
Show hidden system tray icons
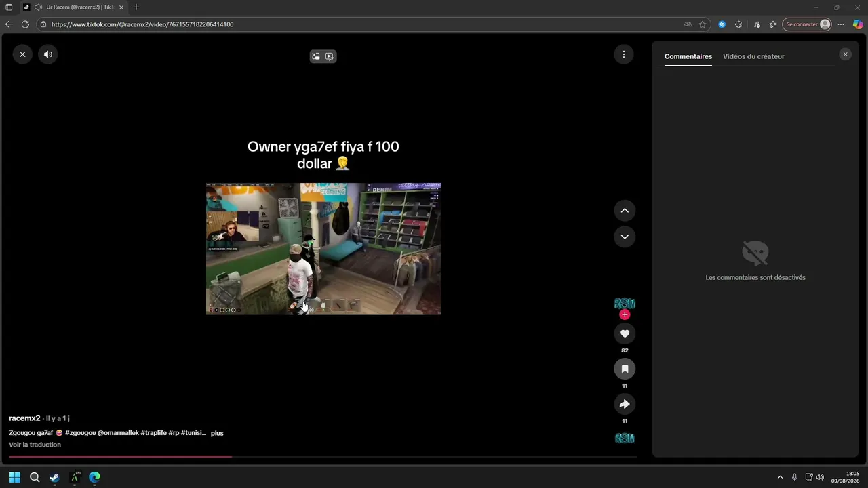780,477
